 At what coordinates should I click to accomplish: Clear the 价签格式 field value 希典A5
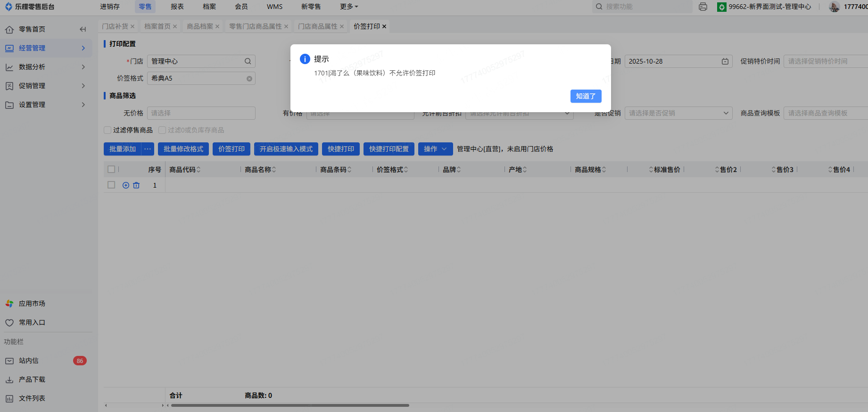point(249,79)
